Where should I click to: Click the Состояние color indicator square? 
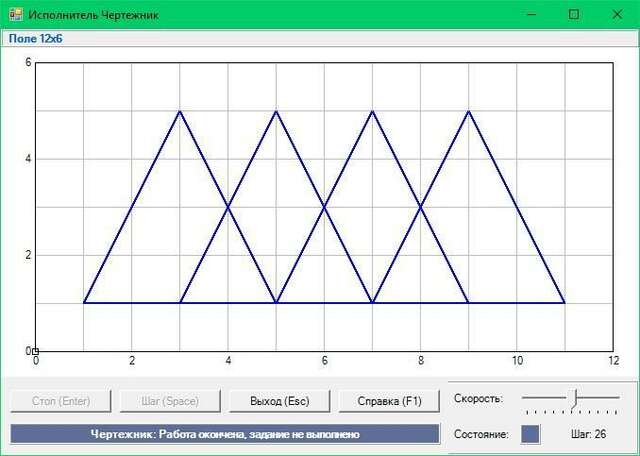(x=530, y=434)
